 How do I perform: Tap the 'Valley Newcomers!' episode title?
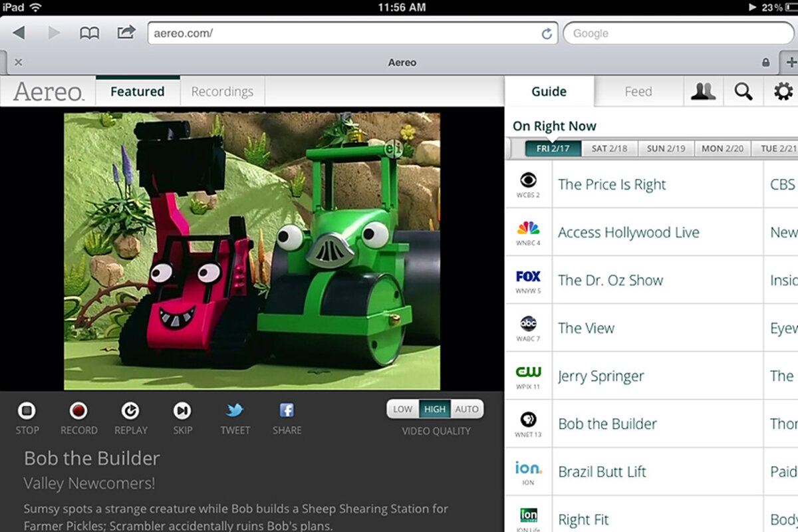click(89, 483)
